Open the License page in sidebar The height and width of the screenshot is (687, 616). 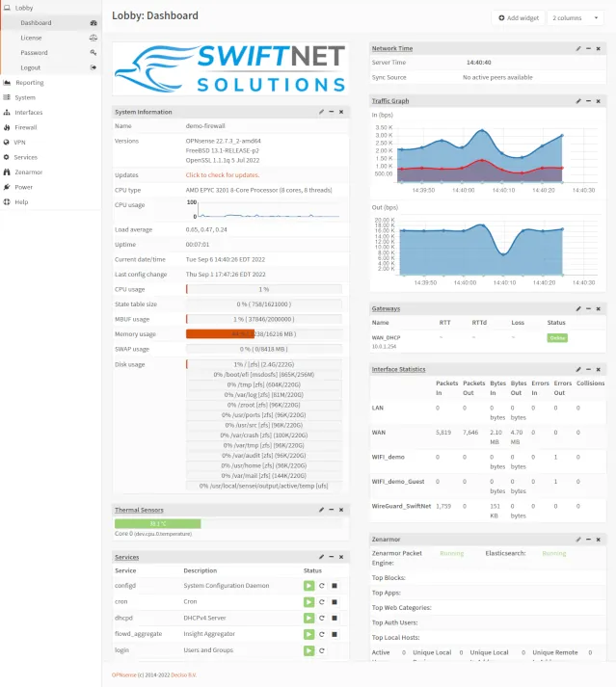tap(51, 38)
